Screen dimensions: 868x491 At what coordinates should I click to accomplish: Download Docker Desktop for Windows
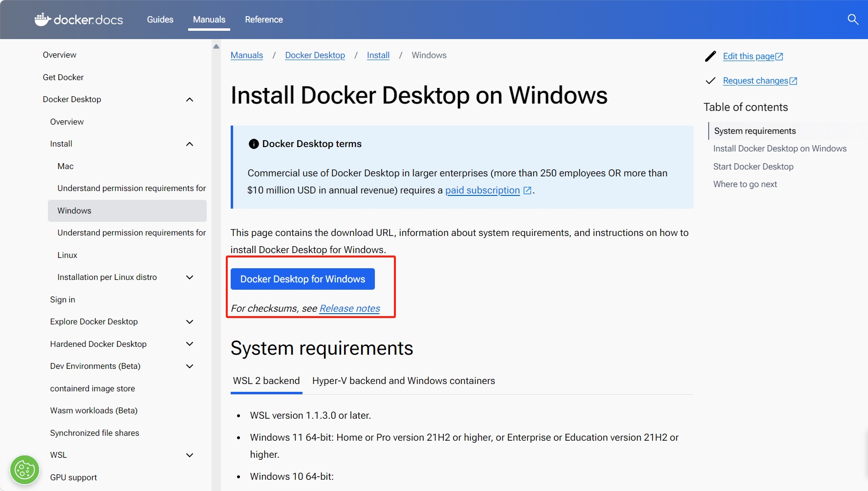[x=303, y=279]
